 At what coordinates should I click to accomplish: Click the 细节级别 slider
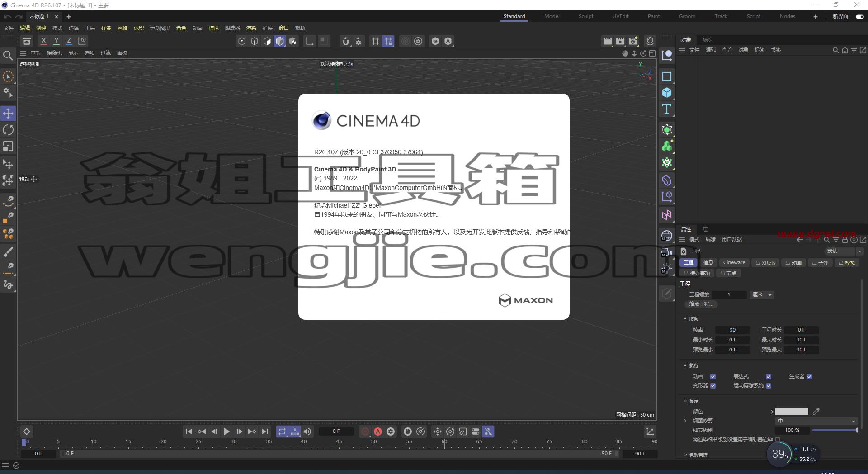coord(835,431)
